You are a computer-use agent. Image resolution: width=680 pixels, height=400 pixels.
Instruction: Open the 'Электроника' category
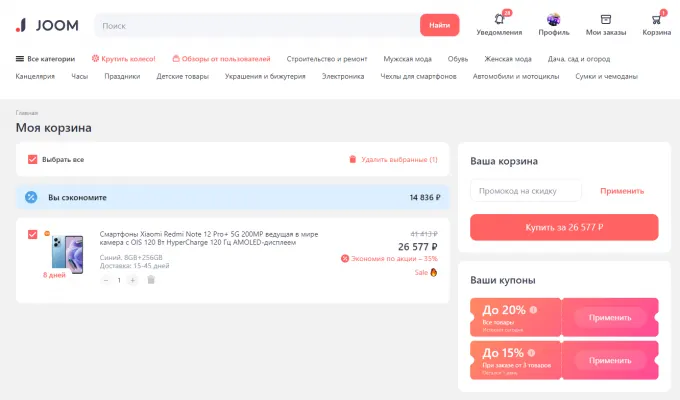tap(343, 76)
